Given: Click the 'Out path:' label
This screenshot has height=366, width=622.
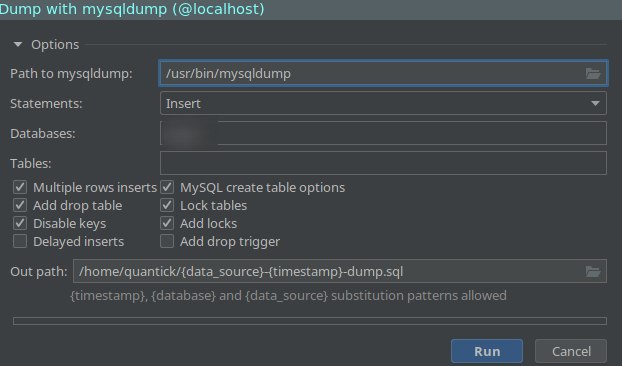Looking at the screenshot, I should pyautogui.click(x=39, y=272).
